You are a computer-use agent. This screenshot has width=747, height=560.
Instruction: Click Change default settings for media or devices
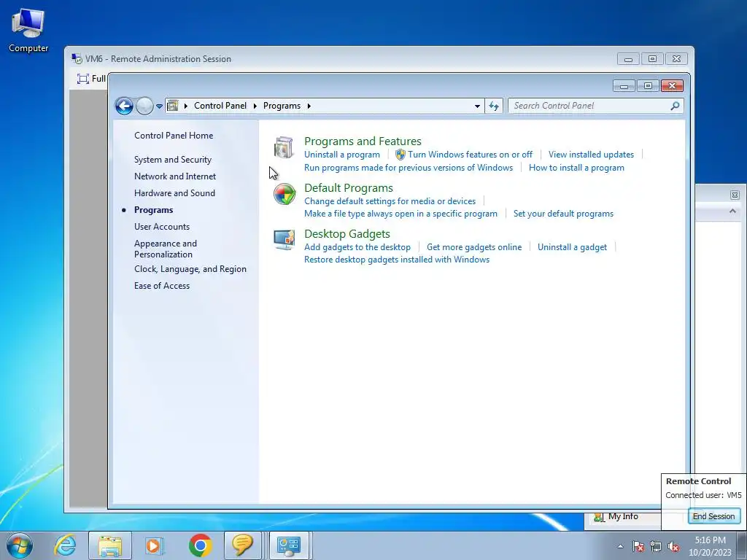[x=390, y=201]
